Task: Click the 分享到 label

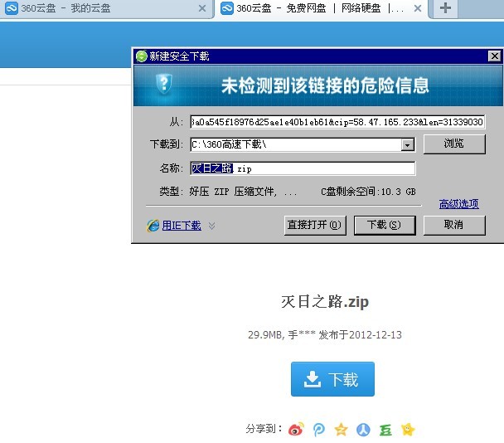Action: (264, 429)
